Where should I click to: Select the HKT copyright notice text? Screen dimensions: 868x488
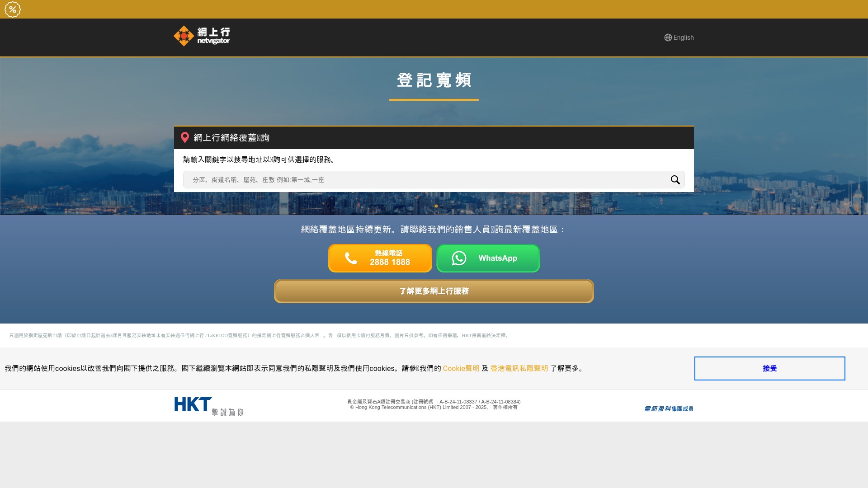(x=434, y=407)
